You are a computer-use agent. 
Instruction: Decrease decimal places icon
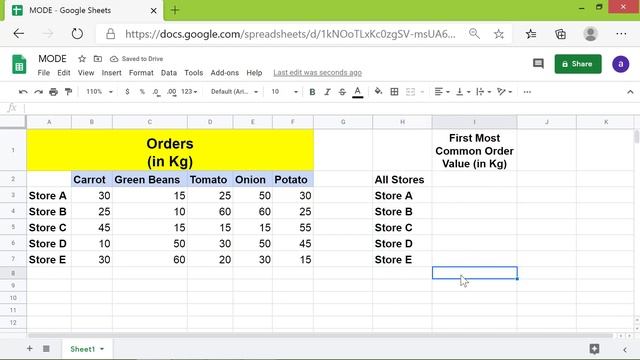(156, 92)
